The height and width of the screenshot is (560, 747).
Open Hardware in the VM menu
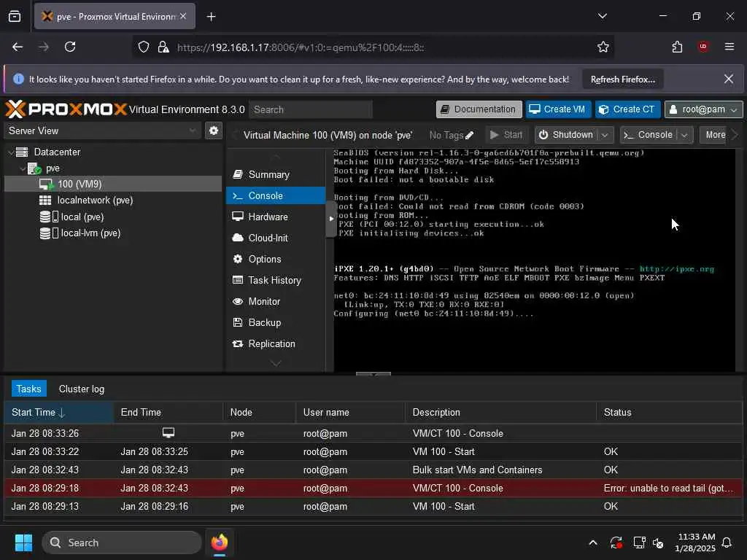275,217
